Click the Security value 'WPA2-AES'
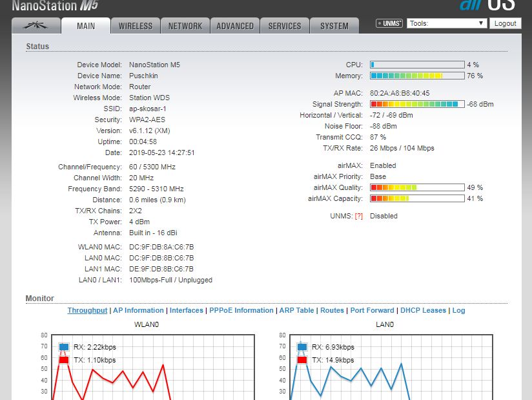This screenshot has width=532, height=400. [x=147, y=120]
